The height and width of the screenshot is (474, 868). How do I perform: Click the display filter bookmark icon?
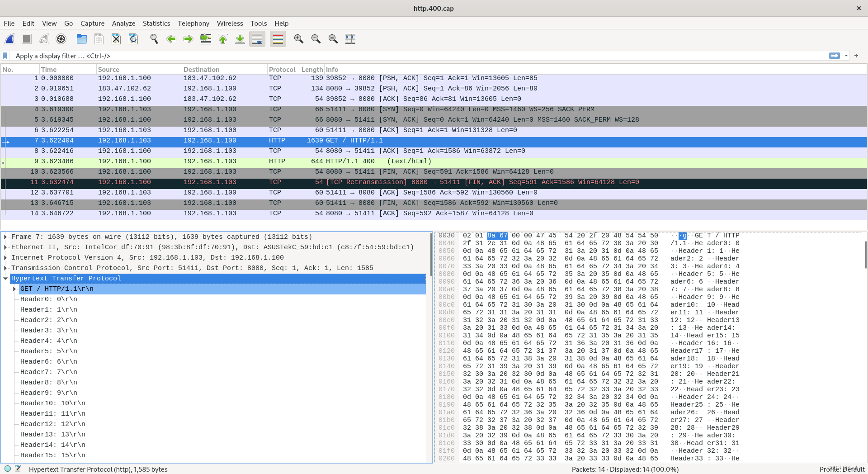(5, 56)
